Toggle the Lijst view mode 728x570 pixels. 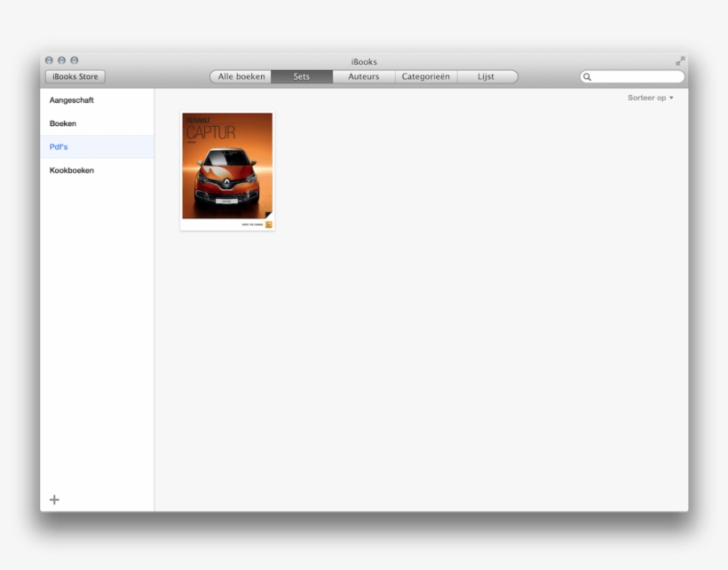click(487, 76)
